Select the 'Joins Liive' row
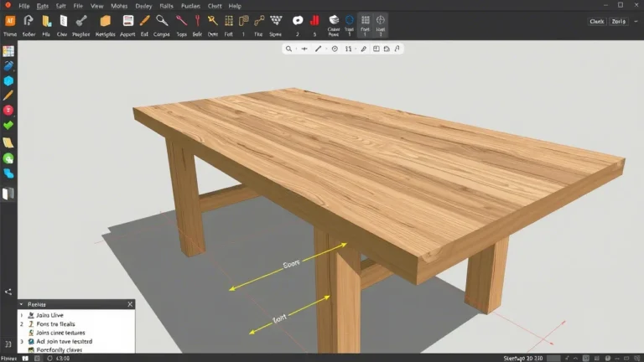 tap(76, 315)
